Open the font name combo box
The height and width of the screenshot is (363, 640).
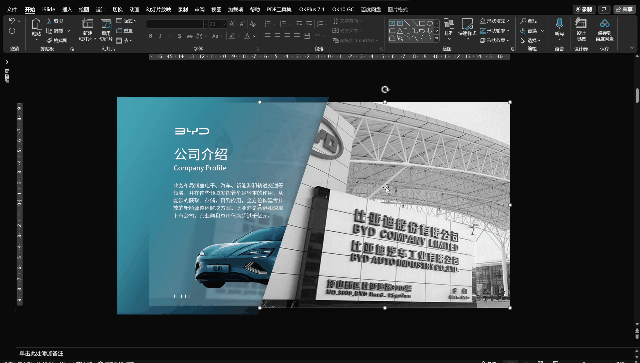point(177,24)
